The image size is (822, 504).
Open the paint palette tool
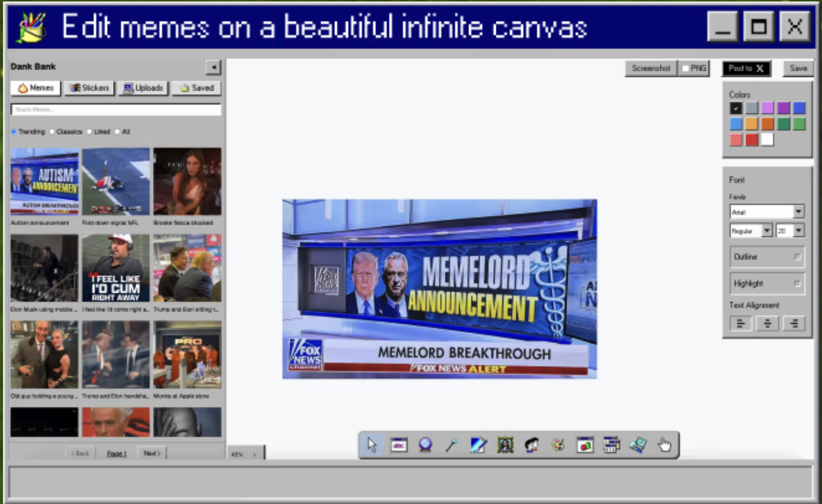coord(558,445)
